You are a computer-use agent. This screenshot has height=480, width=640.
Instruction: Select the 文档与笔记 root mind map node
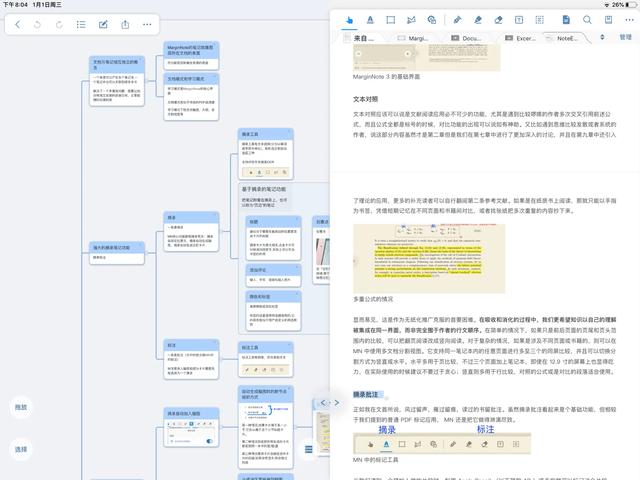click(x=117, y=81)
